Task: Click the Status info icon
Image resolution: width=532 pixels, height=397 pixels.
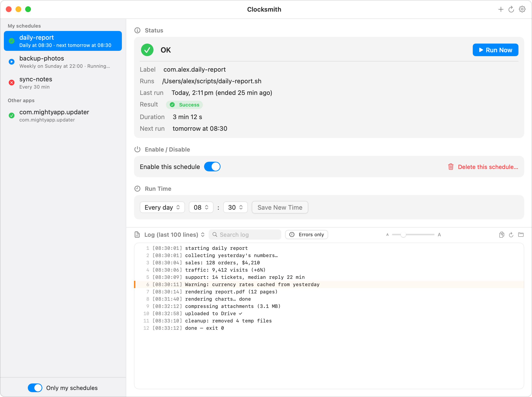Action: tap(137, 30)
